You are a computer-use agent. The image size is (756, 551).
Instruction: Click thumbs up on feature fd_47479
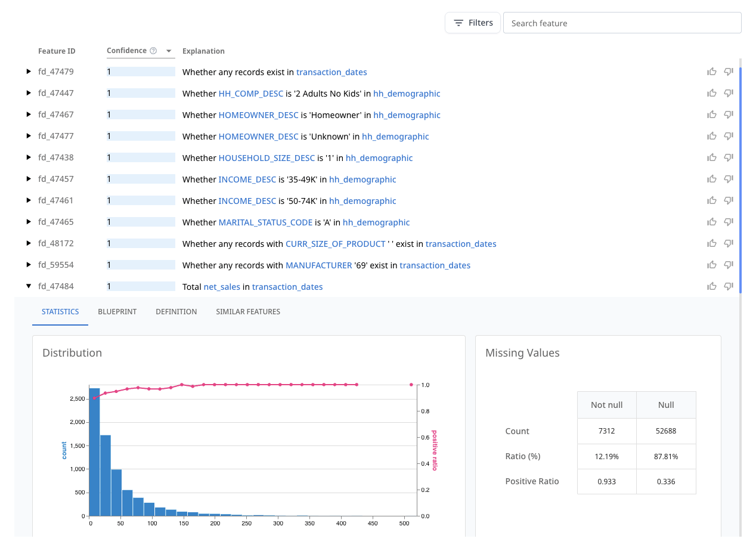pos(712,72)
